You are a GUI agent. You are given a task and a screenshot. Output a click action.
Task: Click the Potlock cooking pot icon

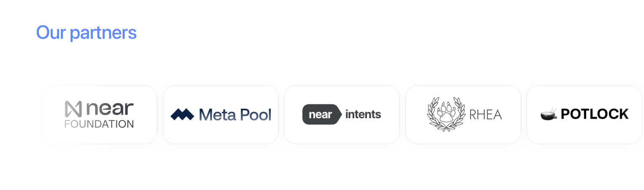pyautogui.click(x=549, y=114)
